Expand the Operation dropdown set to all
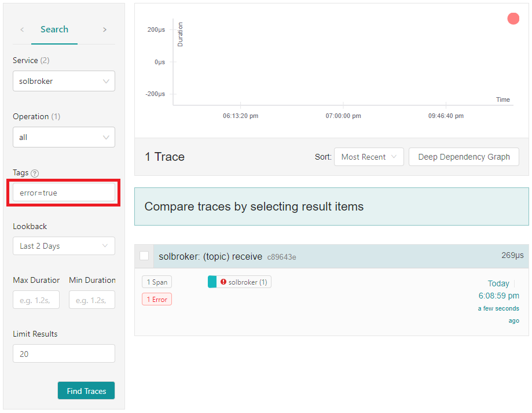This screenshot has width=532, height=413. tap(64, 137)
